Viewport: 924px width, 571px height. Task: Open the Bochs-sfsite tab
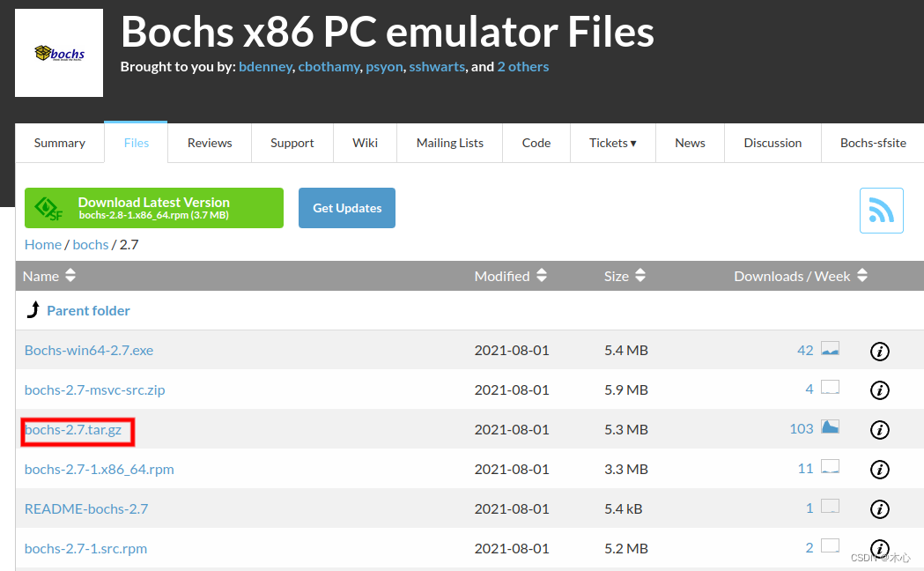click(x=873, y=143)
